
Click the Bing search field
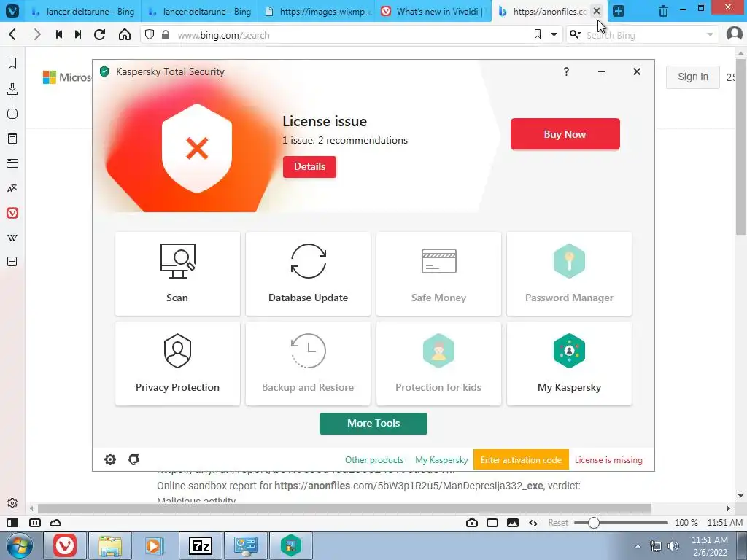tap(643, 35)
